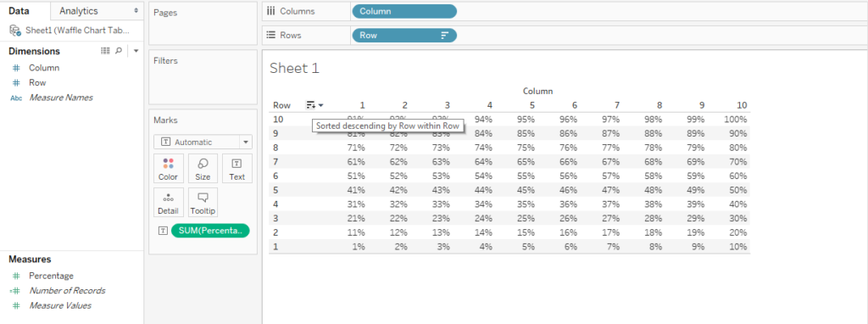Open the Size marks card button
Image resolution: width=868 pixels, height=324 pixels.
pyautogui.click(x=203, y=169)
